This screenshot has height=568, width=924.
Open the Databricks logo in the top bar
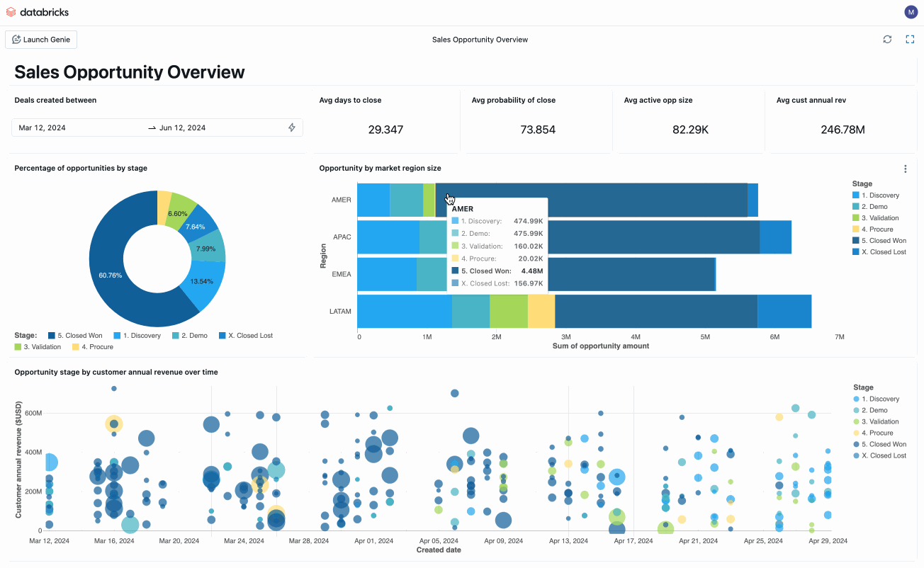37,11
